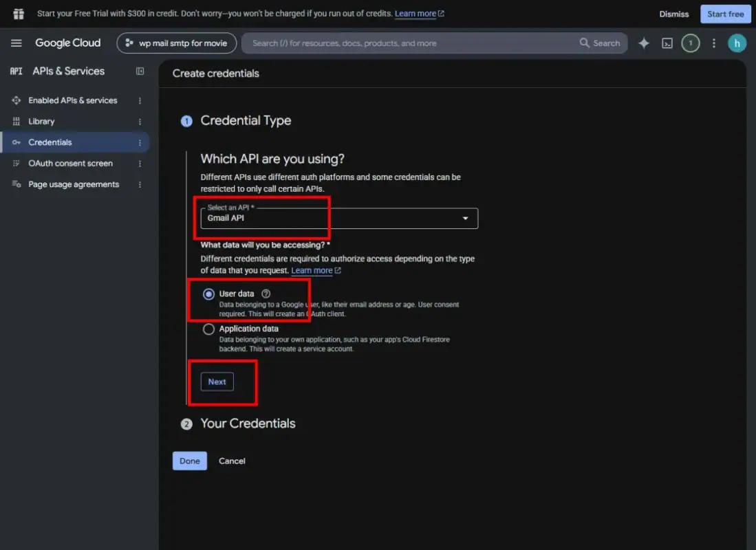Click the Done button
Viewport: 756px width, 550px height.
pyautogui.click(x=189, y=461)
